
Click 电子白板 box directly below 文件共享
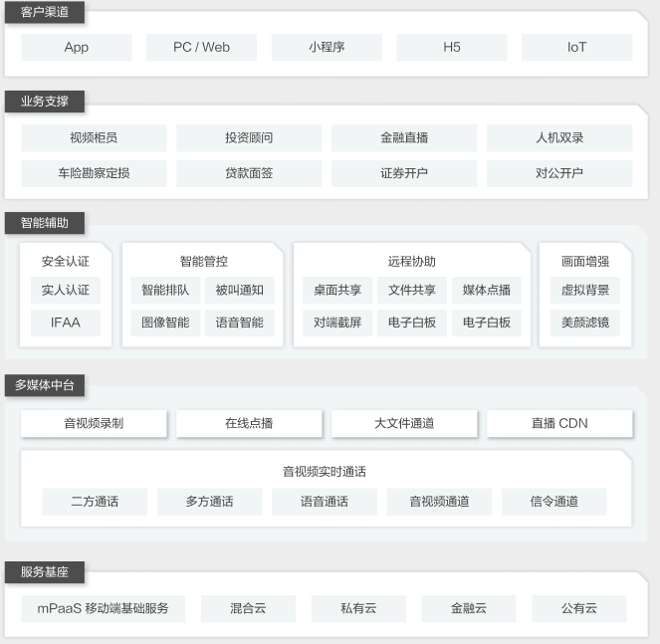pyautogui.click(x=412, y=322)
